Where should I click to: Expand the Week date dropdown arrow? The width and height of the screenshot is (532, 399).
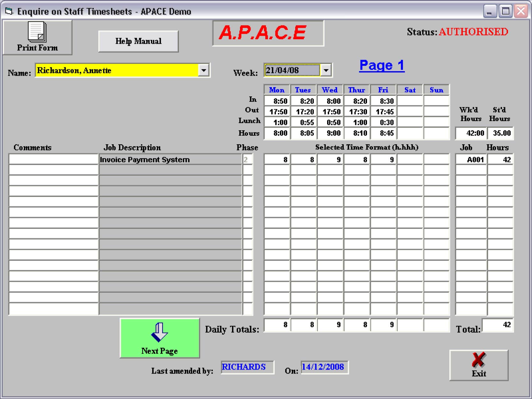pyautogui.click(x=326, y=70)
